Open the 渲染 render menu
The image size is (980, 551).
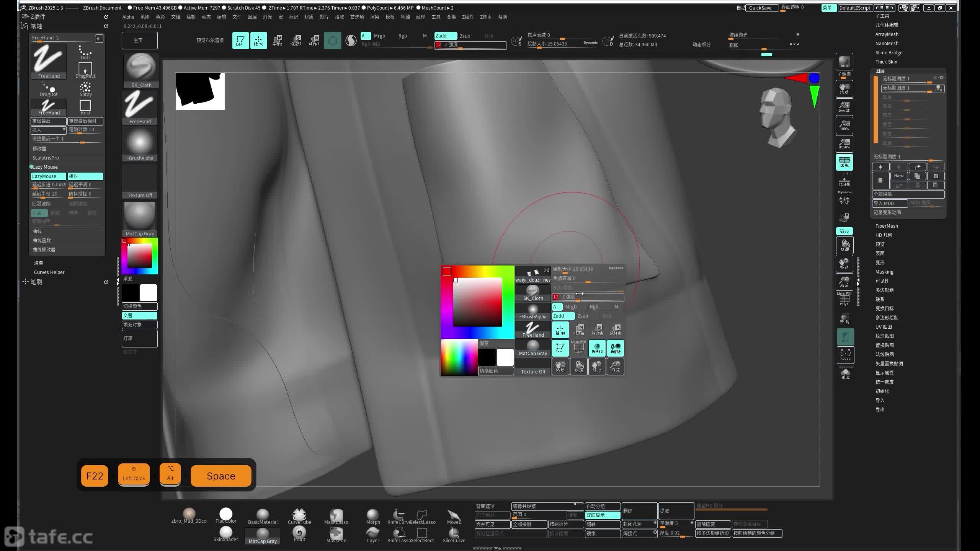375,17
